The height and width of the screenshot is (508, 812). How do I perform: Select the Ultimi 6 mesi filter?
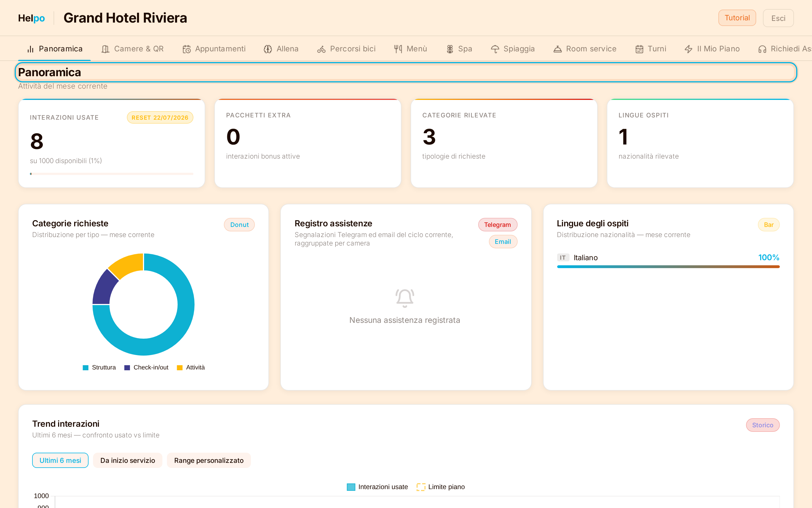coord(60,460)
